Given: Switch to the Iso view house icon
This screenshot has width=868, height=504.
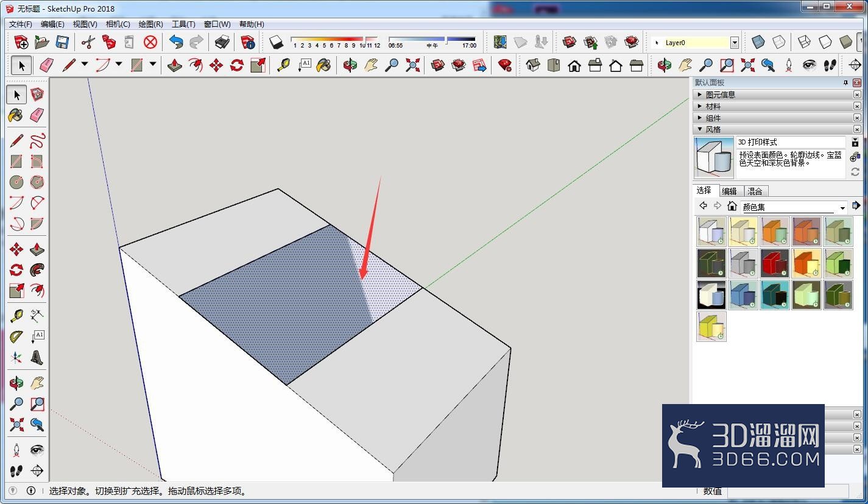Looking at the screenshot, I should tap(533, 65).
